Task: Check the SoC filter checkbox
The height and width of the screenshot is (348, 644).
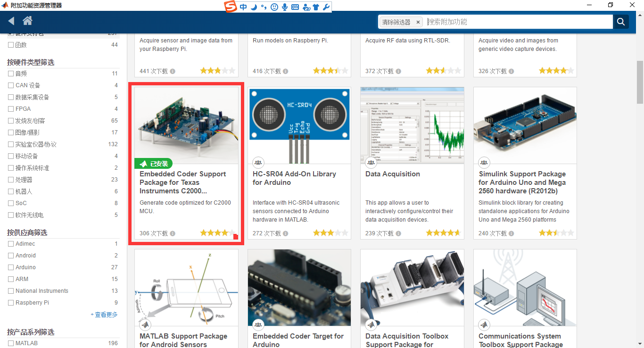Action: point(11,204)
